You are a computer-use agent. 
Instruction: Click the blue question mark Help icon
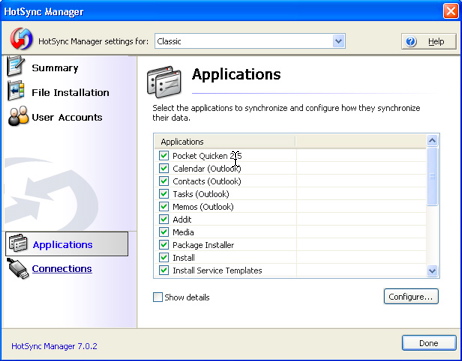pyautogui.click(x=411, y=42)
